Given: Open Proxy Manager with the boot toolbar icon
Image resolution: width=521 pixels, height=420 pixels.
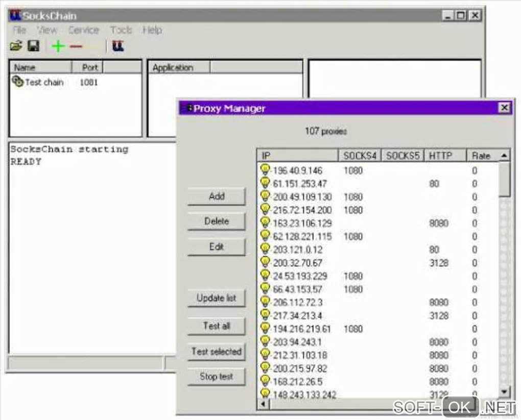Looking at the screenshot, I should pyautogui.click(x=118, y=46).
